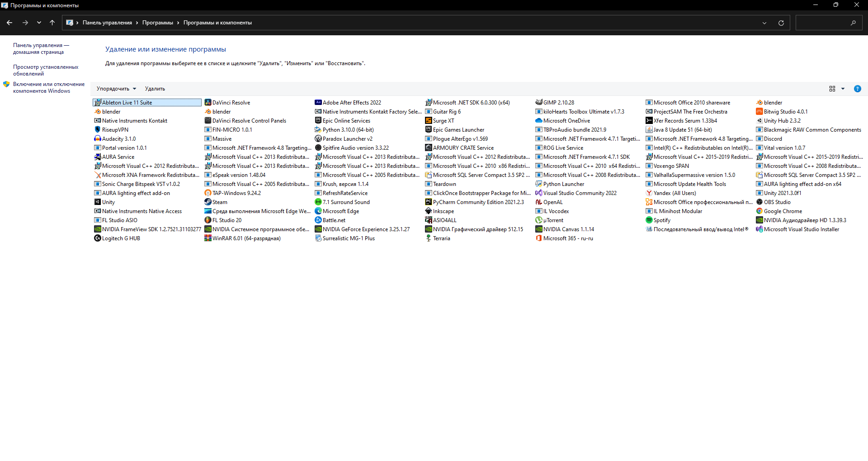Click the Microsoft 365 ru-ru icon

(539, 238)
